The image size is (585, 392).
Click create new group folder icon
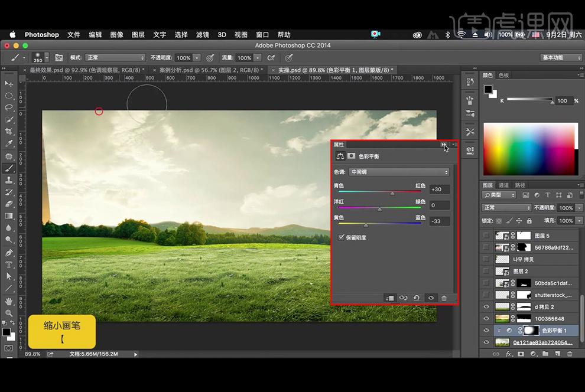[545, 354]
